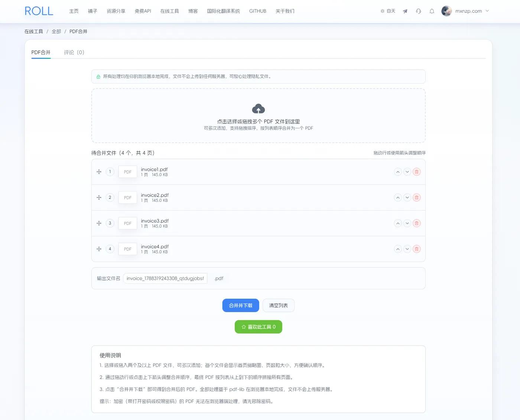
Task: Go to the 博客 navigation item
Action: (193, 11)
